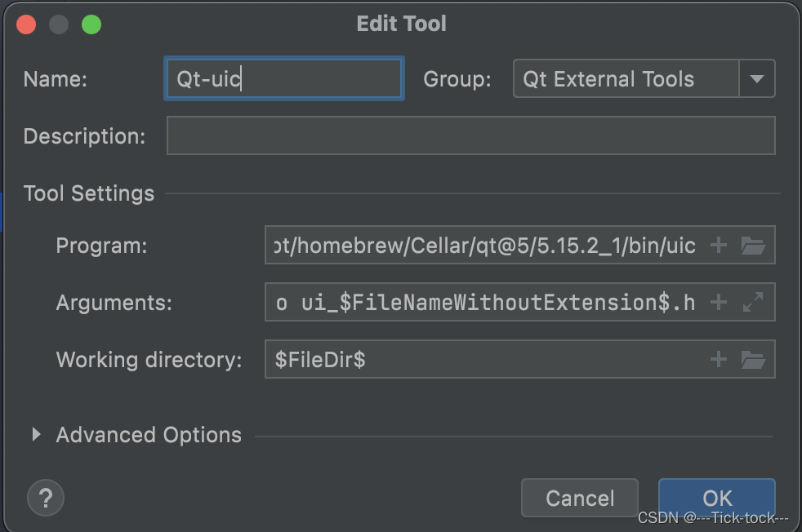Click the Arguments text field

point(486,303)
